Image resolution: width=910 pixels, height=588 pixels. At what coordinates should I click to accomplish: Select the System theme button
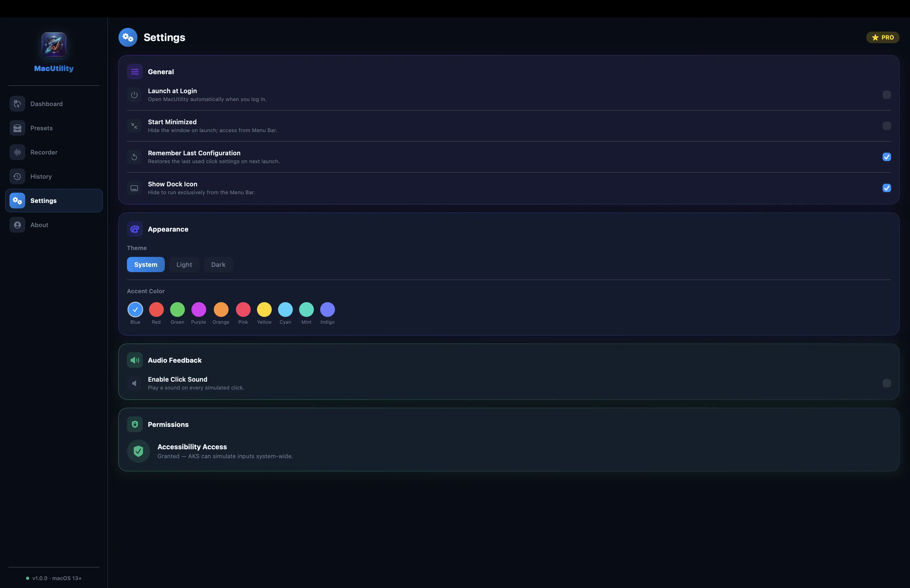[x=146, y=265]
